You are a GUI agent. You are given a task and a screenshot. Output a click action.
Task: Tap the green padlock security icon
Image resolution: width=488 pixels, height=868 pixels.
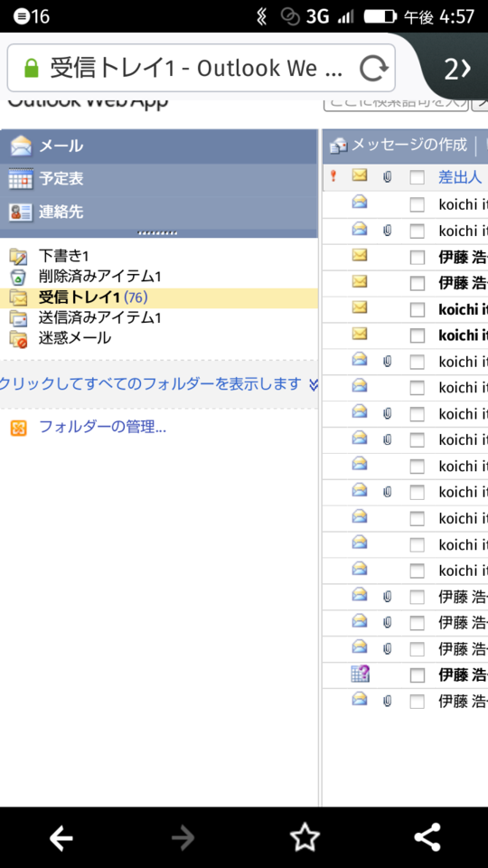click(x=32, y=69)
